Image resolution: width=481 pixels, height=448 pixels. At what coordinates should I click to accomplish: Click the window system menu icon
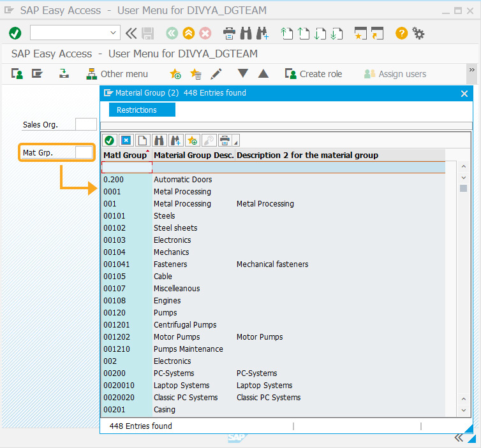click(9, 10)
